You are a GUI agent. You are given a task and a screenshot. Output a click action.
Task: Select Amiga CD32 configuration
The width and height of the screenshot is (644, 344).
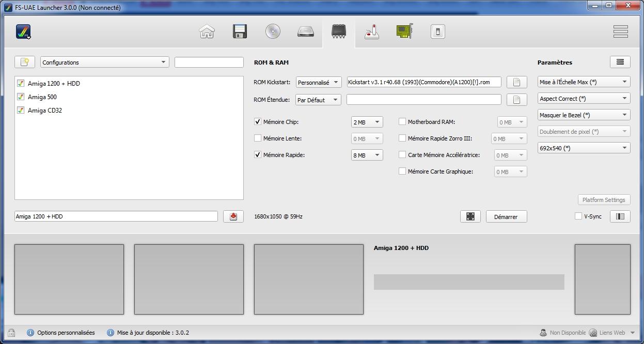44,111
